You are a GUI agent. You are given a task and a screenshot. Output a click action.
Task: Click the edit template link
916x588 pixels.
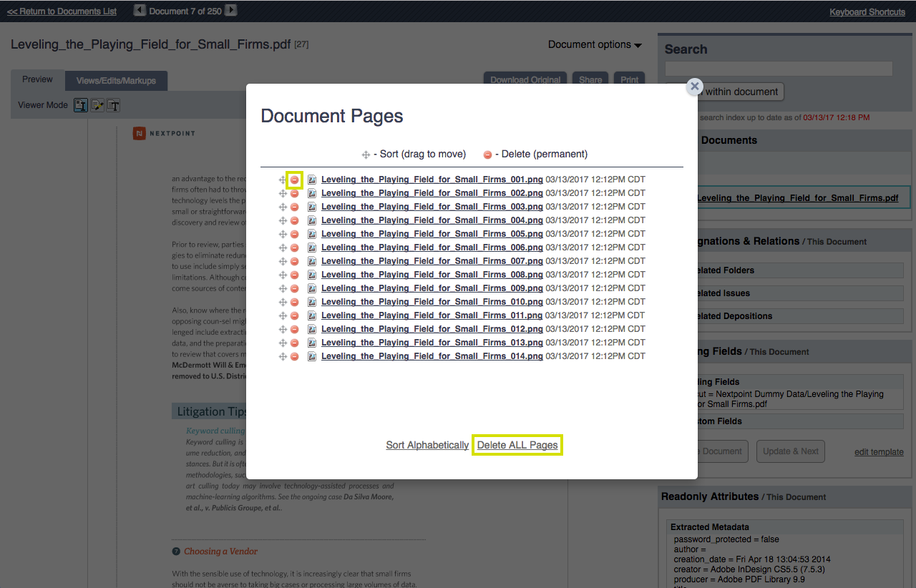point(879,452)
